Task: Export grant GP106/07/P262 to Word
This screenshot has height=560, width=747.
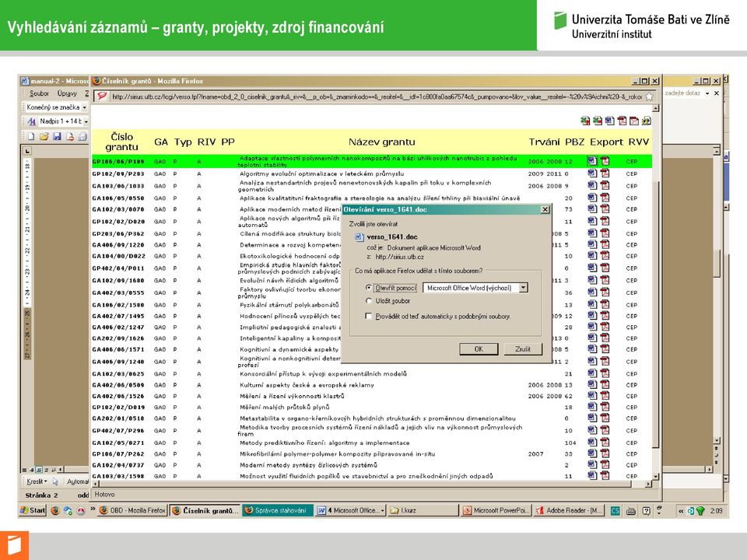Action: coord(592,453)
